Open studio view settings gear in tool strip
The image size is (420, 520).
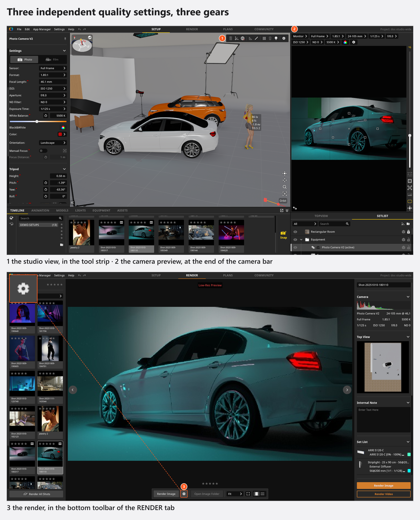click(x=284, y=38)
